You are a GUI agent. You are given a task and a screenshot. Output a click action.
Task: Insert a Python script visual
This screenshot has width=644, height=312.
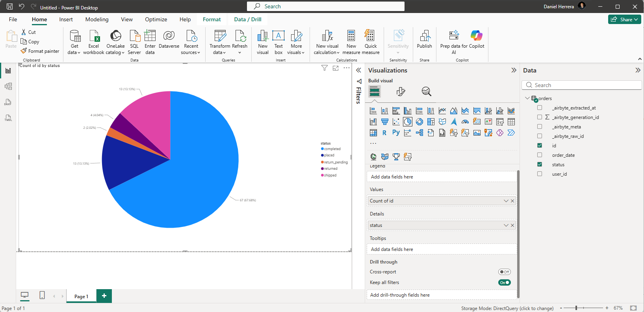(396, 133)
